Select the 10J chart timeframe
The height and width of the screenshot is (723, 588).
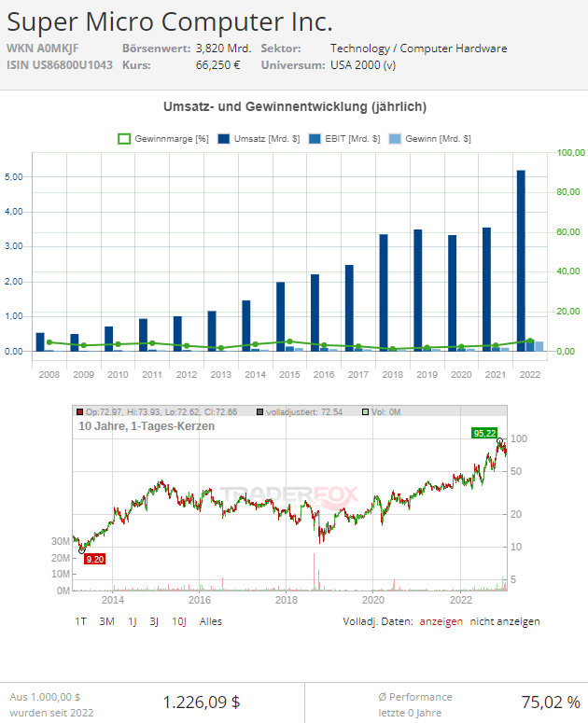pyautogui.click(x=179, y=621)
